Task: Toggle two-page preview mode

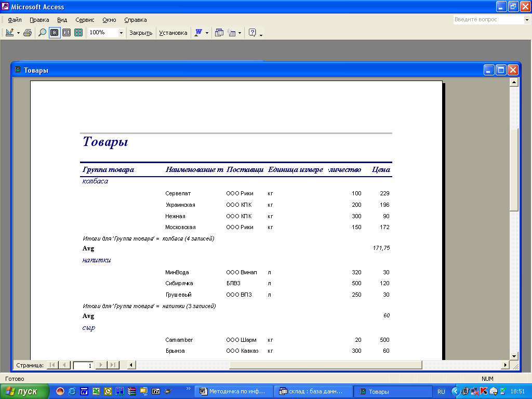Action: [66, 33]
